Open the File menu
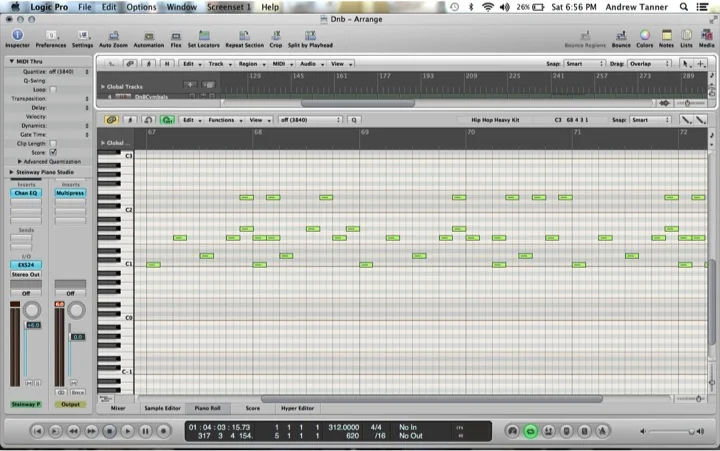The image size is (720, 451). pyautogui.click(x=84, y=7)
